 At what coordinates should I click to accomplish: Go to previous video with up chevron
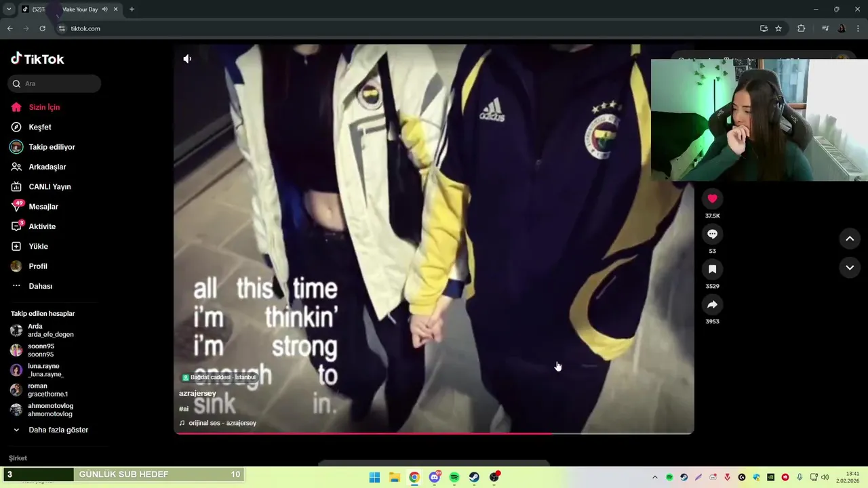[x=850, y=239]
